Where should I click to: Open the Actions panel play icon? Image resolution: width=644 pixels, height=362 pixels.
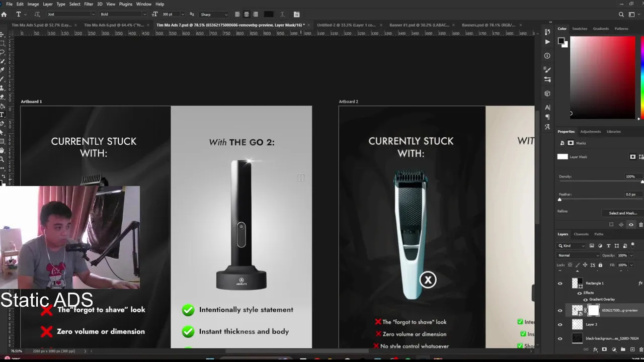coord(547,42)
